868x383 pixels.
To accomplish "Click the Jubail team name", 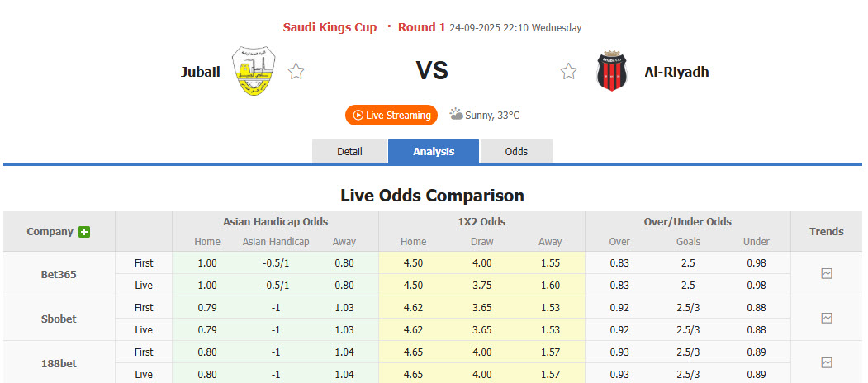I will pyautogui.click(x=201, y=72).
